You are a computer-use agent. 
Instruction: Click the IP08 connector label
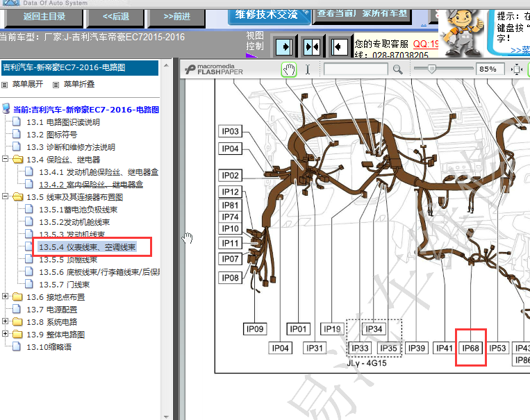pyautogui.click(x=230, y=278)
